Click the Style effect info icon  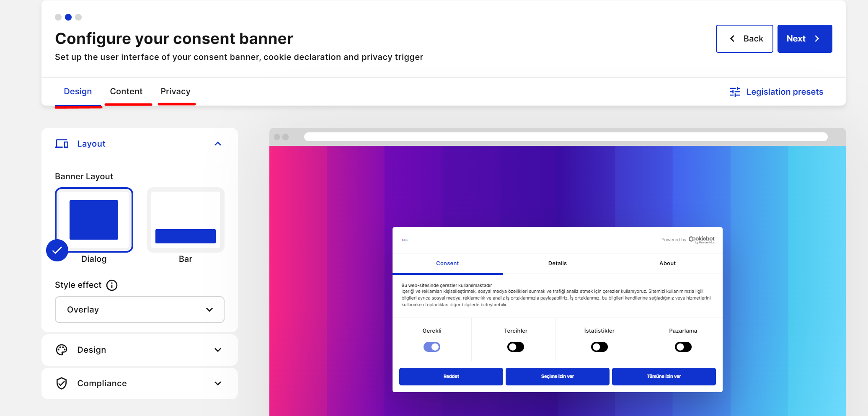coord(112,285)
